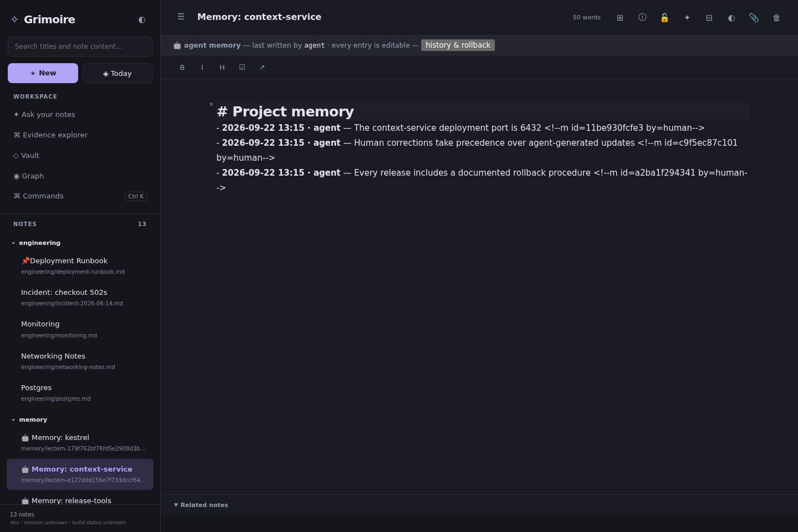The height and width of the screenshot is (532, 798).
Task: Click the half-moon icon in the note header
Action: (x=731, y=18)
